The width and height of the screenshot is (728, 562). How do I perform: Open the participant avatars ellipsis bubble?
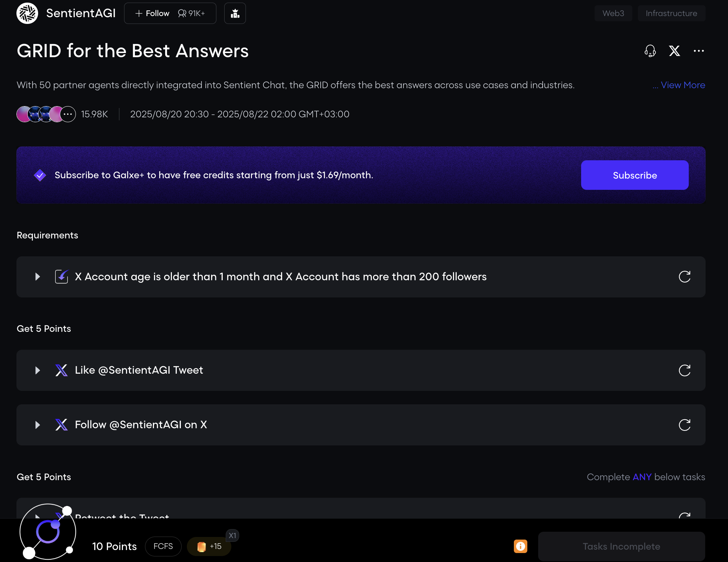point(68,114)
